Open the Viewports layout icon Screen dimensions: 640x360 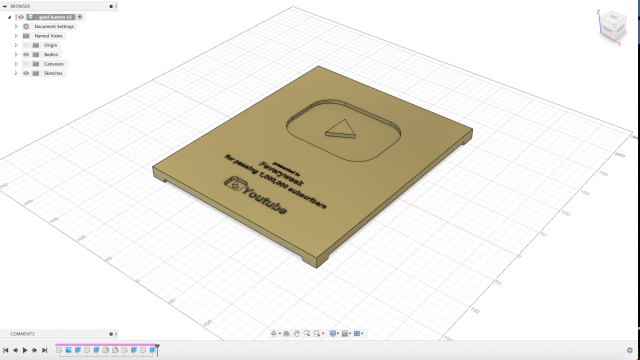(x=357, y=333)
